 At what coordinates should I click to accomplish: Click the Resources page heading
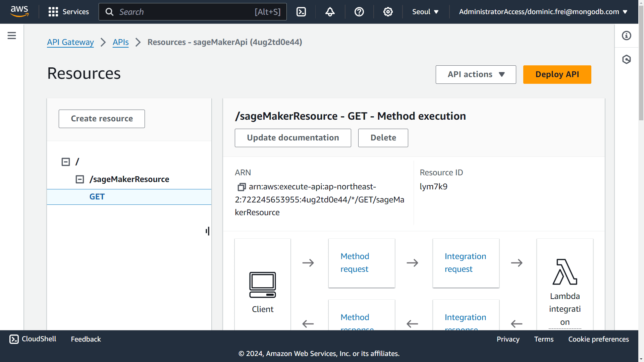tap(84, 73)
